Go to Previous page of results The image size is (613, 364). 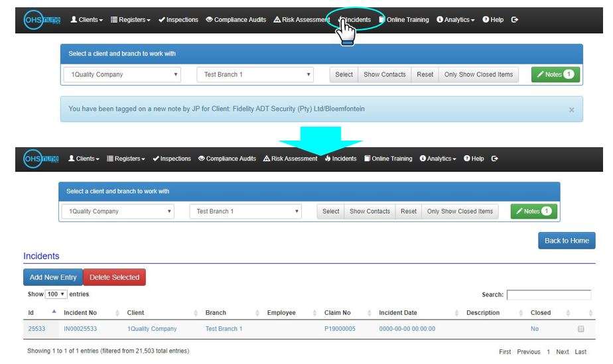click(529, 352)
